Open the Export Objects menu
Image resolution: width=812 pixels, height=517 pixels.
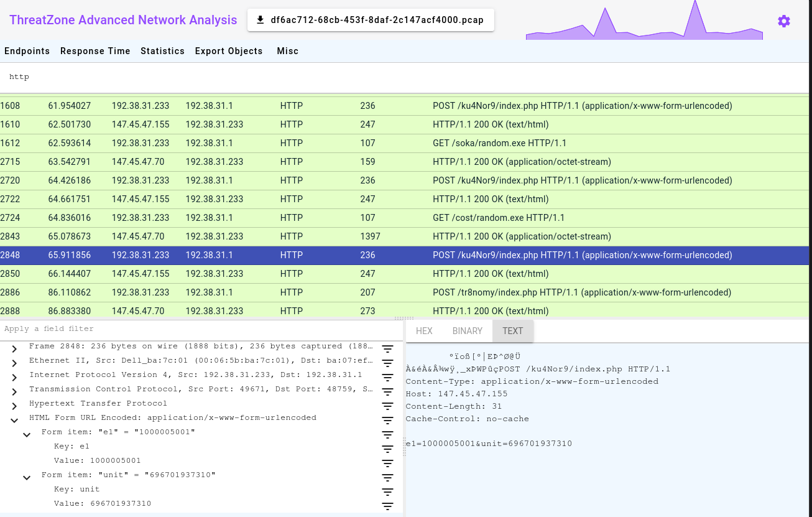click(x=229, y=51)
